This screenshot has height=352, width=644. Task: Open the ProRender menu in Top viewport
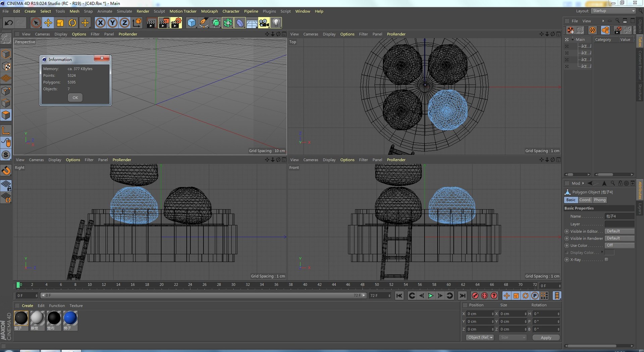(x=396, y=34)
